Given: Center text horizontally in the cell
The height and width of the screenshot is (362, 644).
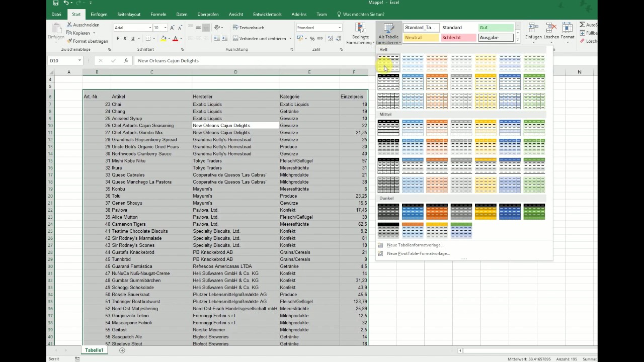Looking at the screenshot, I should point(198,39).
